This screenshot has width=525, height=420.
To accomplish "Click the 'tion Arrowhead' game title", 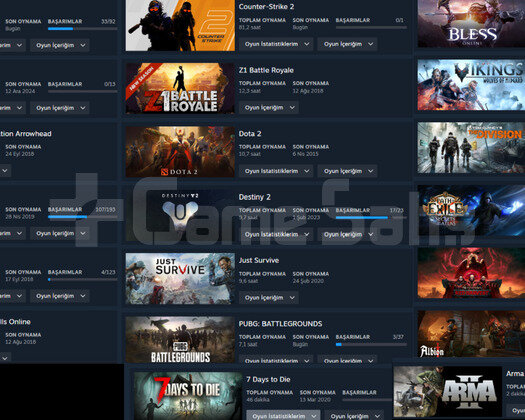I will pyautogui.click(x=26, y=134).
